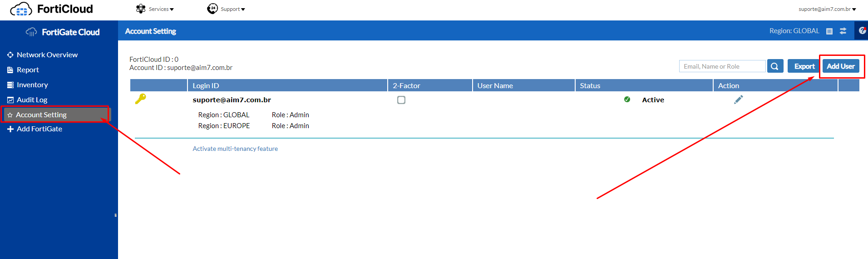Click the Add FortiGate plus icon
Image resolution: width=868 pixels, height=259 pixels.
[x=10, y=129]
